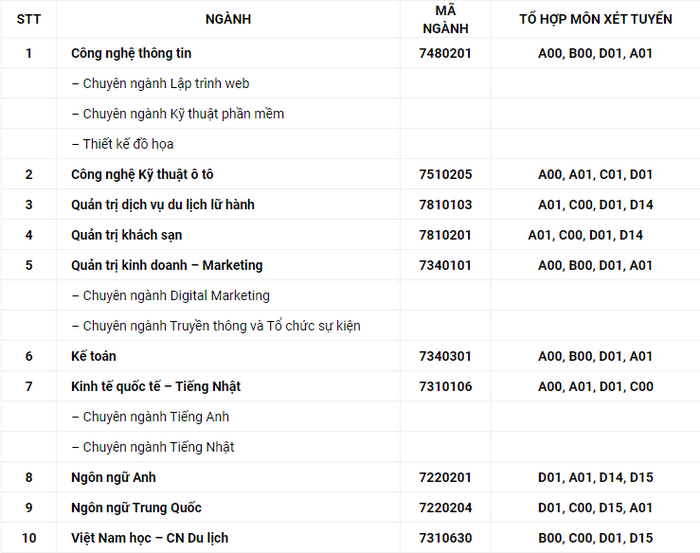Click the STT column header

pos(29,19)
